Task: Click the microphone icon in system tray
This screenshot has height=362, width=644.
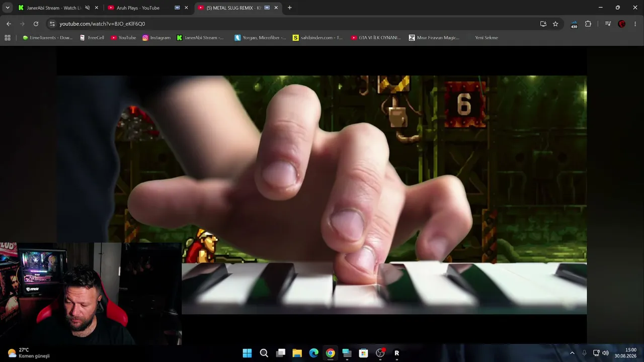Action: (x=584, y=353)
